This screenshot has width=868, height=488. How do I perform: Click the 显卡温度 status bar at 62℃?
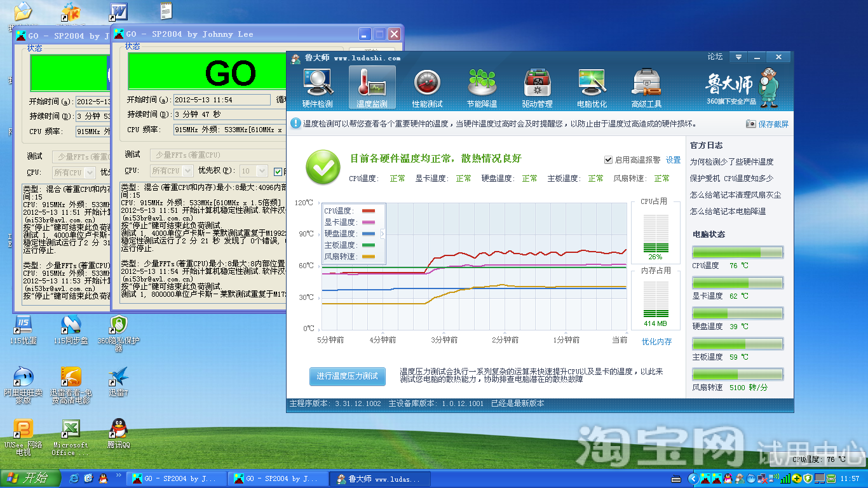[x=738, y=283]
